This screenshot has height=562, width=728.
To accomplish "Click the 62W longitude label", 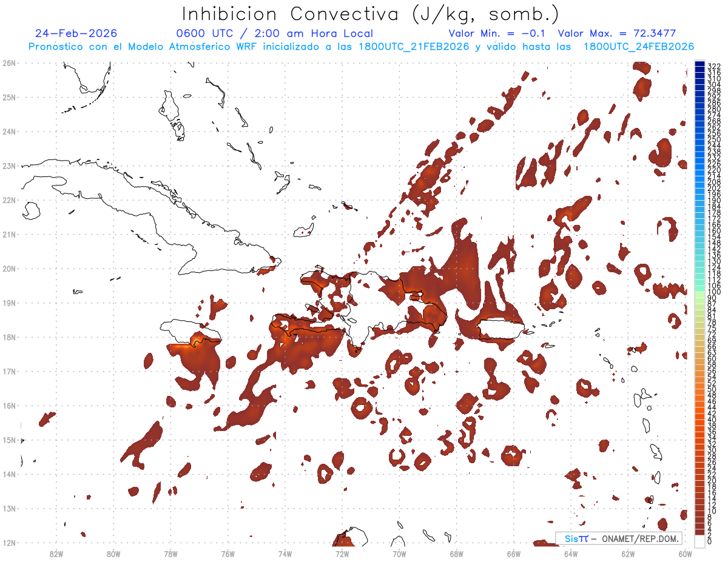I will click(628, 554).
